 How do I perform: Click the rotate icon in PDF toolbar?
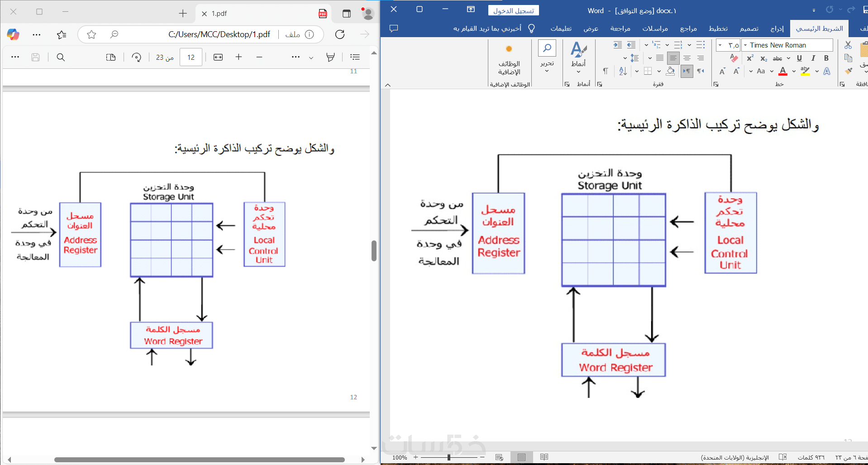coord(136,57)
